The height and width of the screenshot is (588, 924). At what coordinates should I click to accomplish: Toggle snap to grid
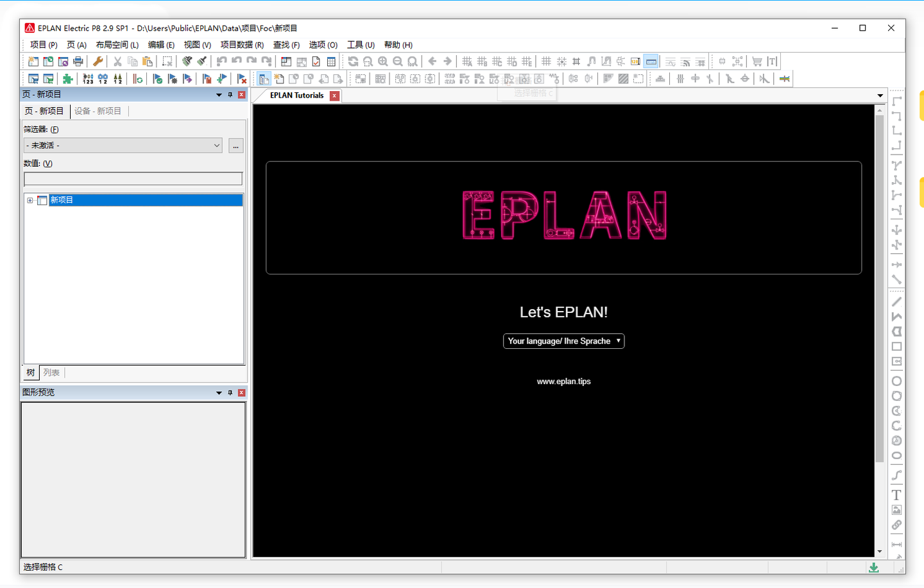[x=562, y=61]
